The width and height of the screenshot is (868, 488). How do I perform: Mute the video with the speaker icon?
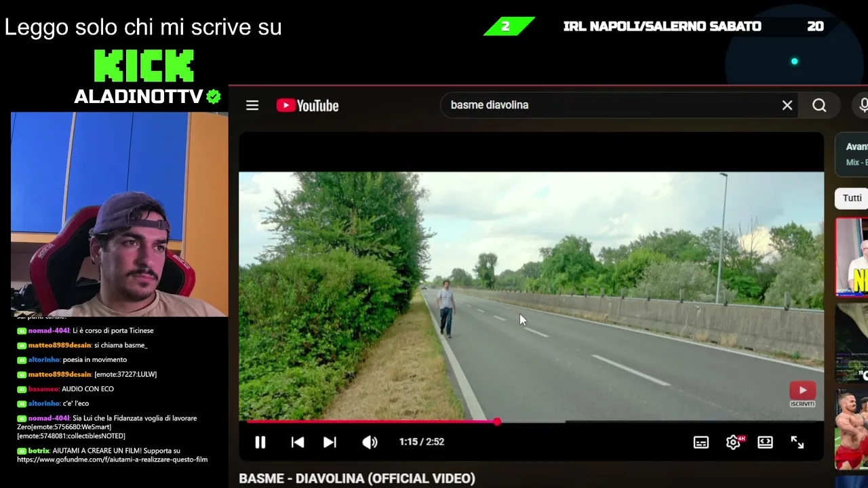point(369,442)
